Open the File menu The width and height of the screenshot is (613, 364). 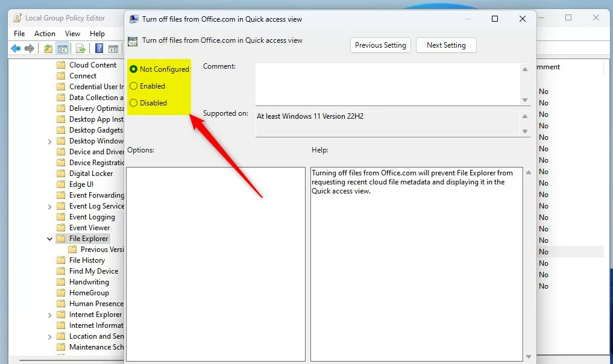point(19,34)
